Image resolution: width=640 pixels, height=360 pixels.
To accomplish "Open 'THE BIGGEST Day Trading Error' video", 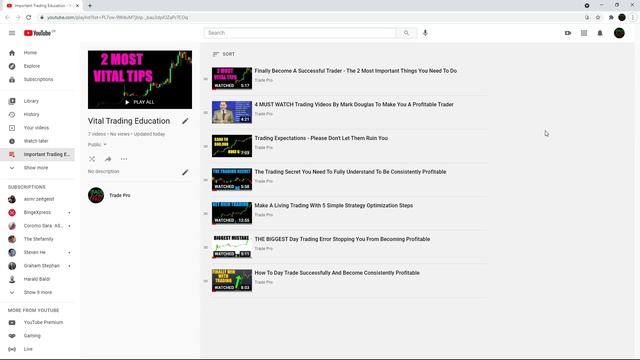I will coord(342,239).
